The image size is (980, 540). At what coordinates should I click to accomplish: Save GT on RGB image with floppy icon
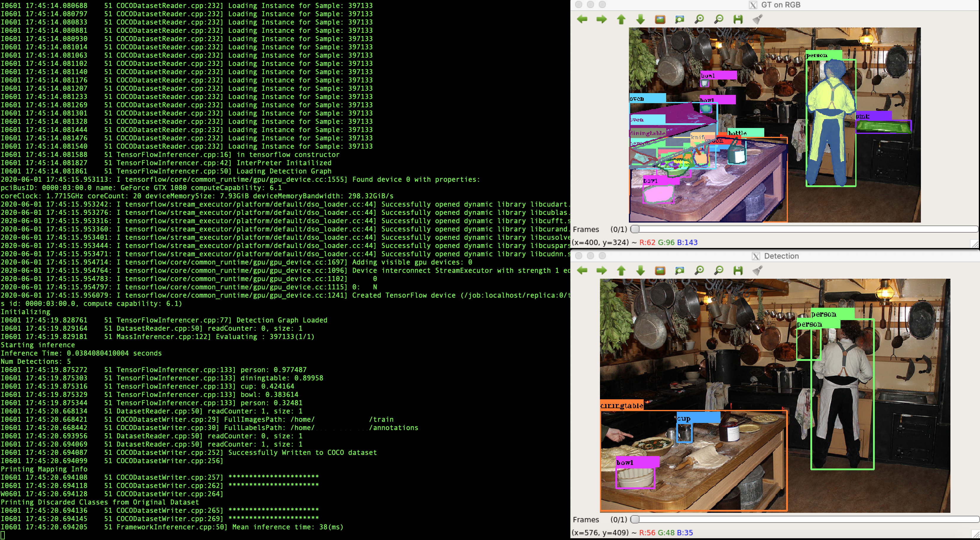click(738, 20)
